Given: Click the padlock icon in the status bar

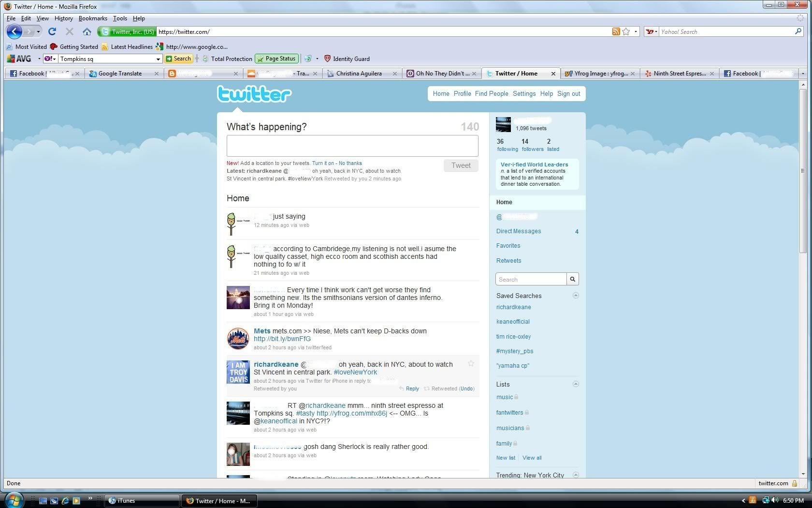Looking at the screenshot, I should pyautogui.click(x=794, y=483).
